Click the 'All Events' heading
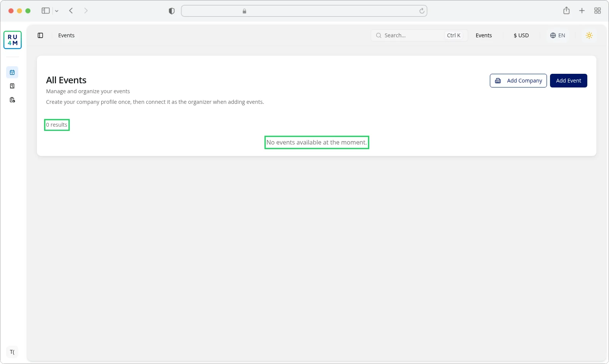This screenshot has height=364, width=609. [x=66, y=80]
